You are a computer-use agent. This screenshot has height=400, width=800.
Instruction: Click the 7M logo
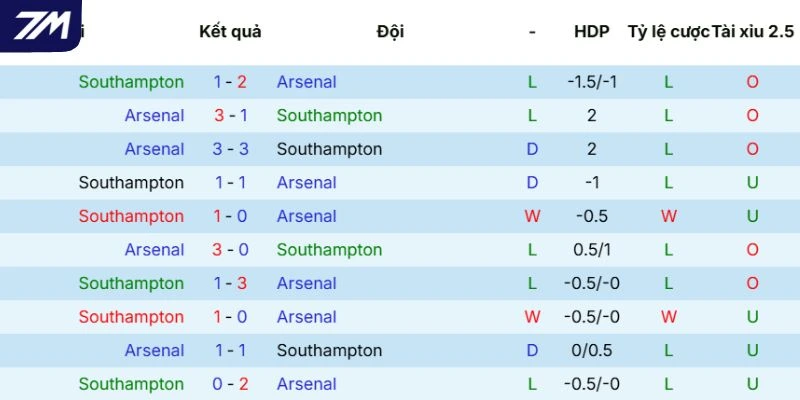point(40,26)
